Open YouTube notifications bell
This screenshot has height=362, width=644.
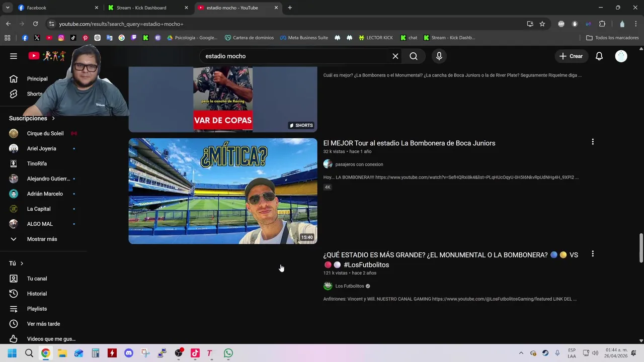599,56
